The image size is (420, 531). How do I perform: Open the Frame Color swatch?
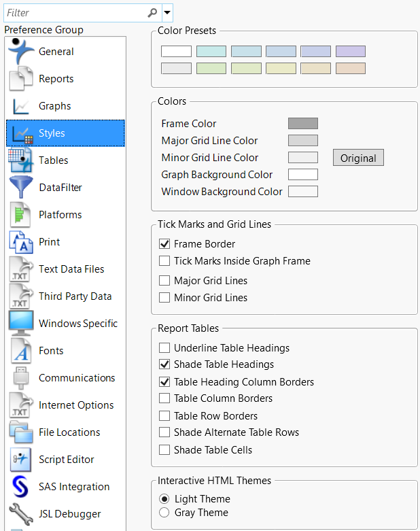pyautogui.click(x=302, y=124)
